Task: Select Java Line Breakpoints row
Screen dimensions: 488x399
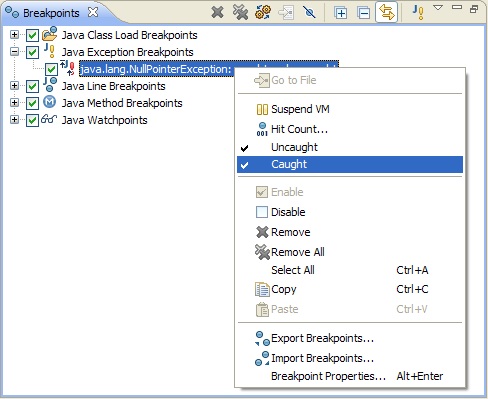Action: [113, 86]
